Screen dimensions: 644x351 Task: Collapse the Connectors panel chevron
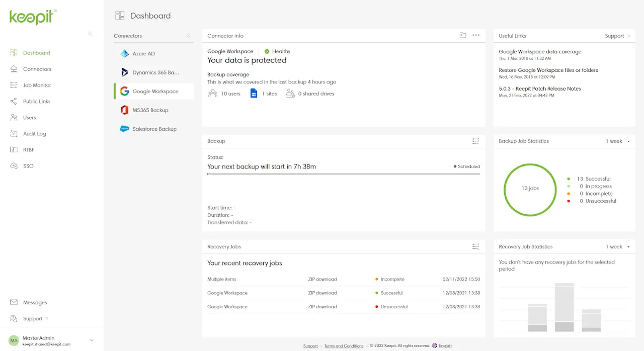(x=188, y=36)
